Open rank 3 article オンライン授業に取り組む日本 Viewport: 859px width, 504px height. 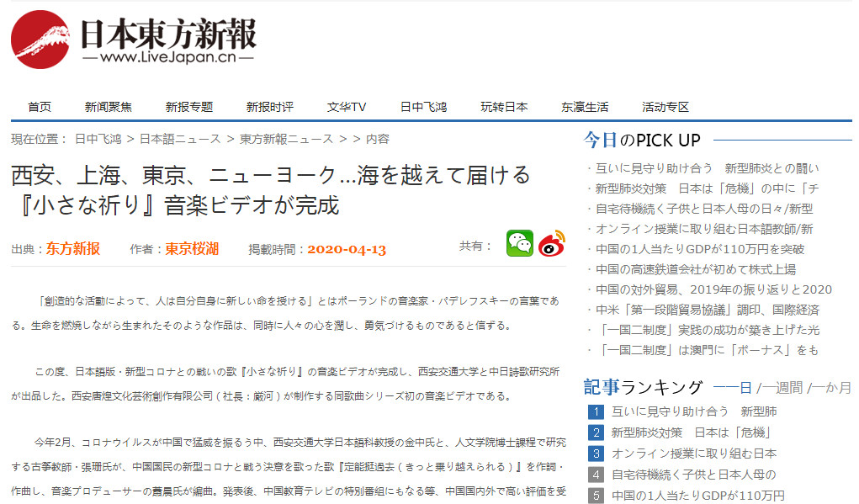(x=693, y=454)
